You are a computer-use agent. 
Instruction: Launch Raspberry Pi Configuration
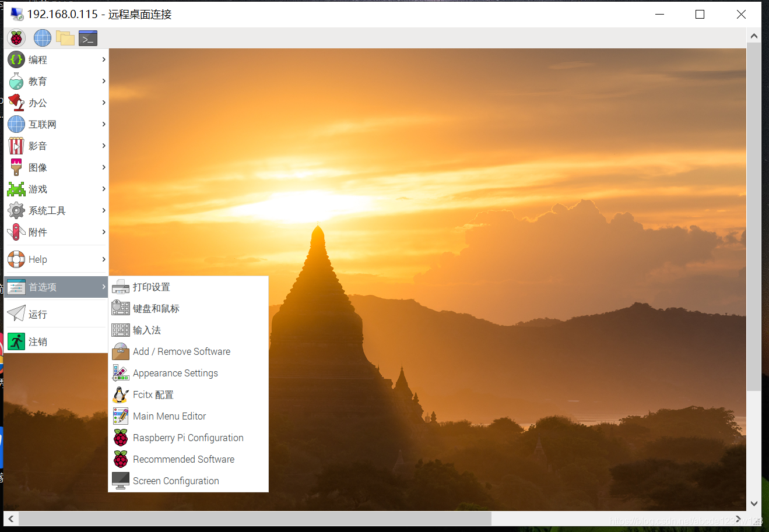pyautogui.click(x=188, y=438)
